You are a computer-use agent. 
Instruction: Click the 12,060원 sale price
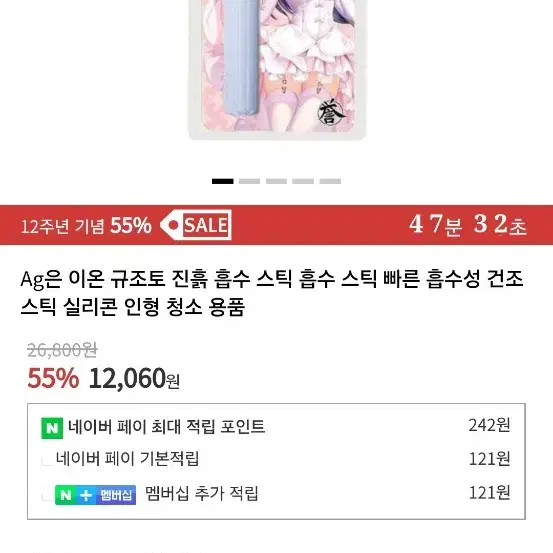(134, 378)
